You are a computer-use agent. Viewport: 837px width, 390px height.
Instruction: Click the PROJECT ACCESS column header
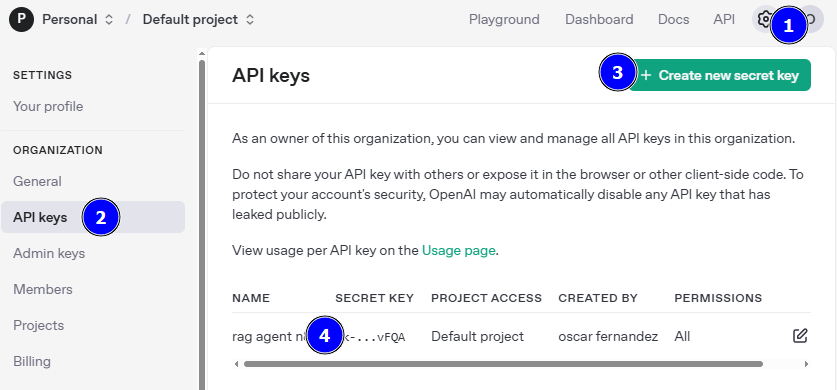tap(486, 298)
